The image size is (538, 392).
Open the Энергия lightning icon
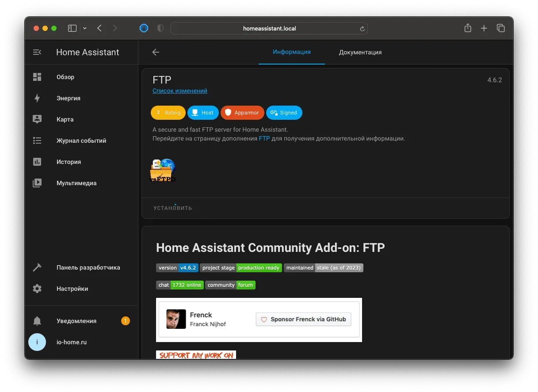(37, 98)
